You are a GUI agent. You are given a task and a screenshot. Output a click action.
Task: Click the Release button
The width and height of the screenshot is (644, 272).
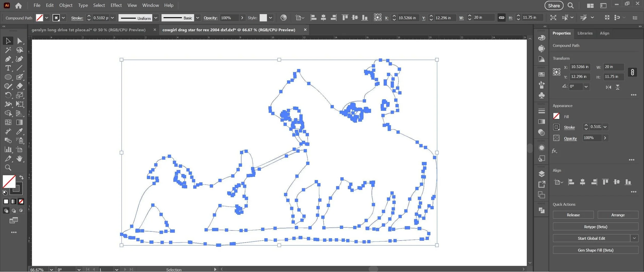(573, 215)
